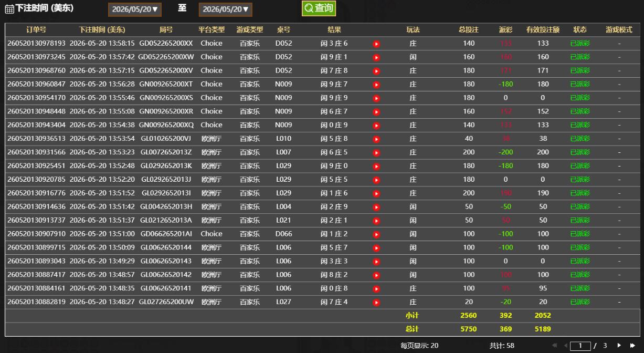Image resolution: width=644 pixels, height=353 pixels.
Task: Play replay video for order 260520130893043
Action: pyautogui.click(x=376, y=262)
